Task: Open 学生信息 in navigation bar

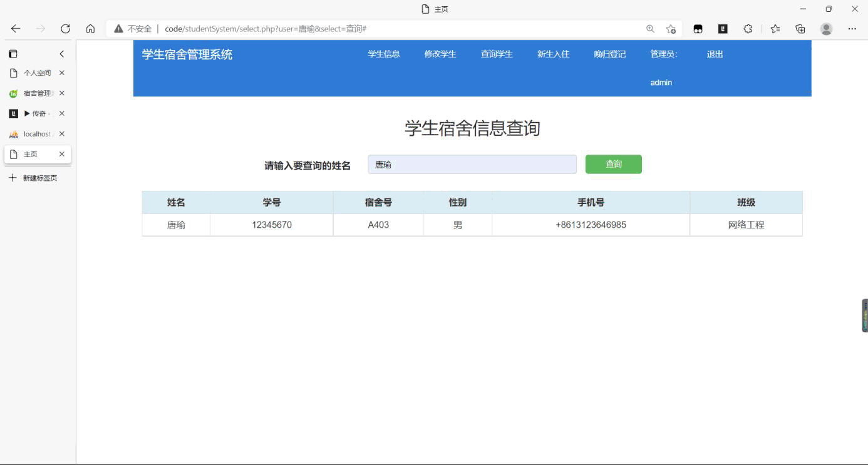Action: coord(384,54)
